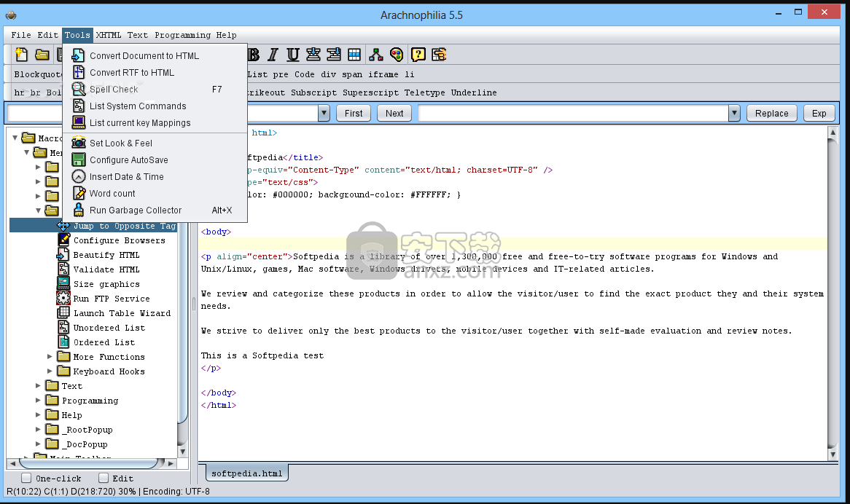The image size is (850, 504).
Task: Click the table grid toolbar icon
Action: (x=354, y=55)
